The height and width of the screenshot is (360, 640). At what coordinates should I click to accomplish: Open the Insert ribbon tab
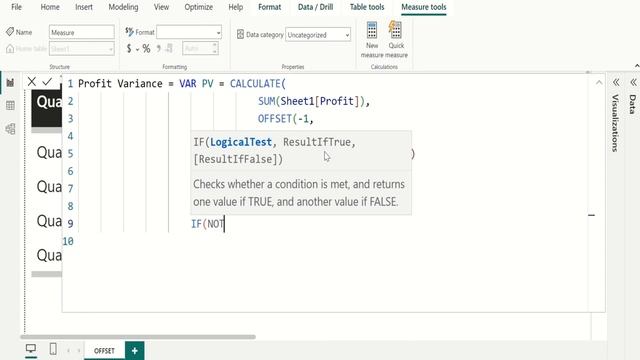tap(84, 7)
